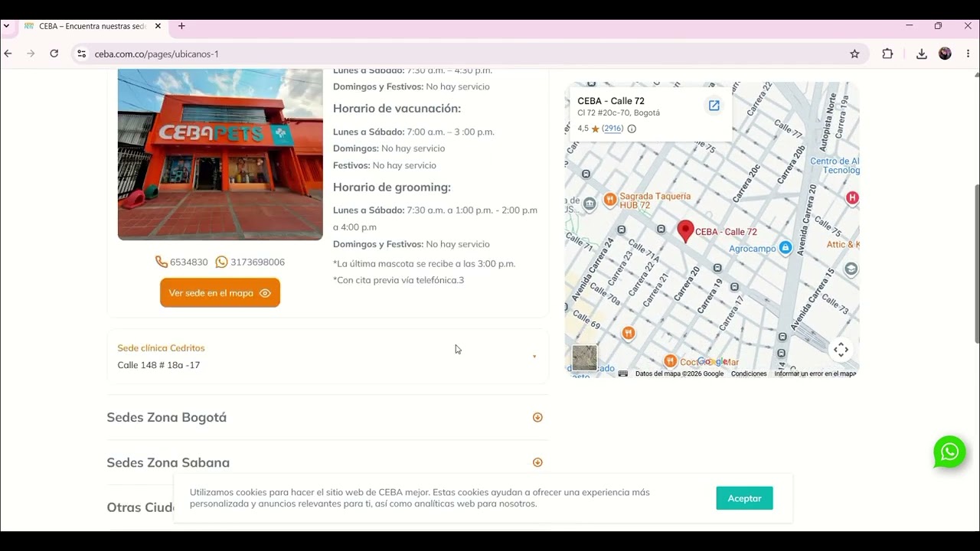Bookmark this page with the star icon
Viewport: 980px width, 551px height.
[854, 54]
